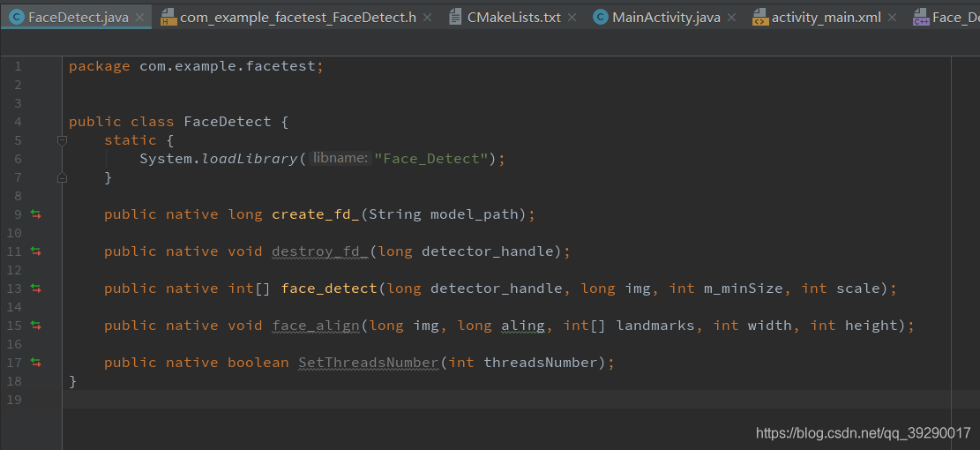This screenshot has height=450, width=980.
Task: Click the destroy_fd_ method name
Action: pos(320,251)
